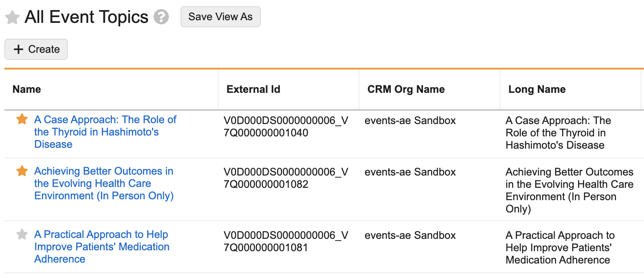Click External Id ending in 1081
The height and width of the screenshot is (278, 644).
(x=285, y=241)
